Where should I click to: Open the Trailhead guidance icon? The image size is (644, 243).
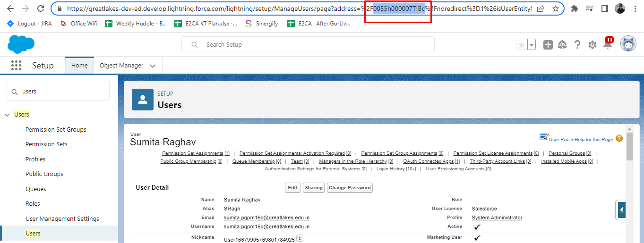[x=562, y=44]
